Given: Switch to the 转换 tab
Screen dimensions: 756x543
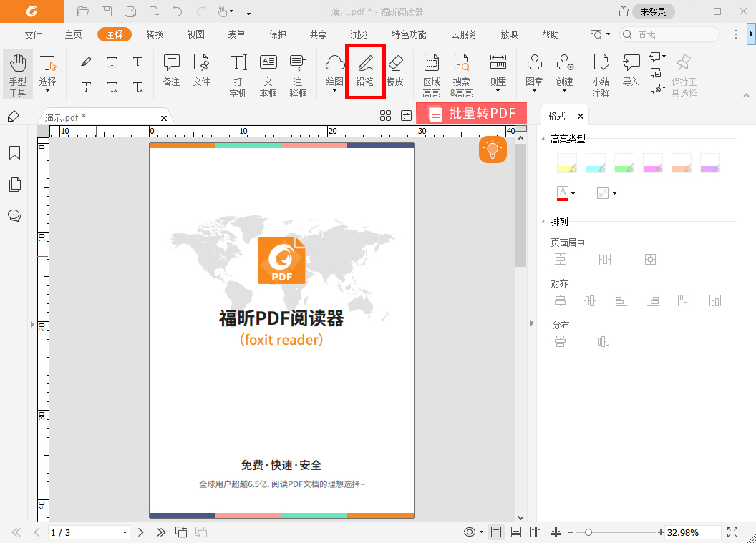Looking at the screenshot, I should (155, 34).
